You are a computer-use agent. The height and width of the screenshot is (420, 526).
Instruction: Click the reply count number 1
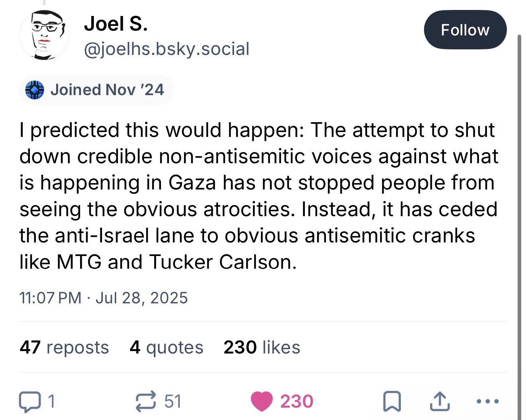click(51, 401)
